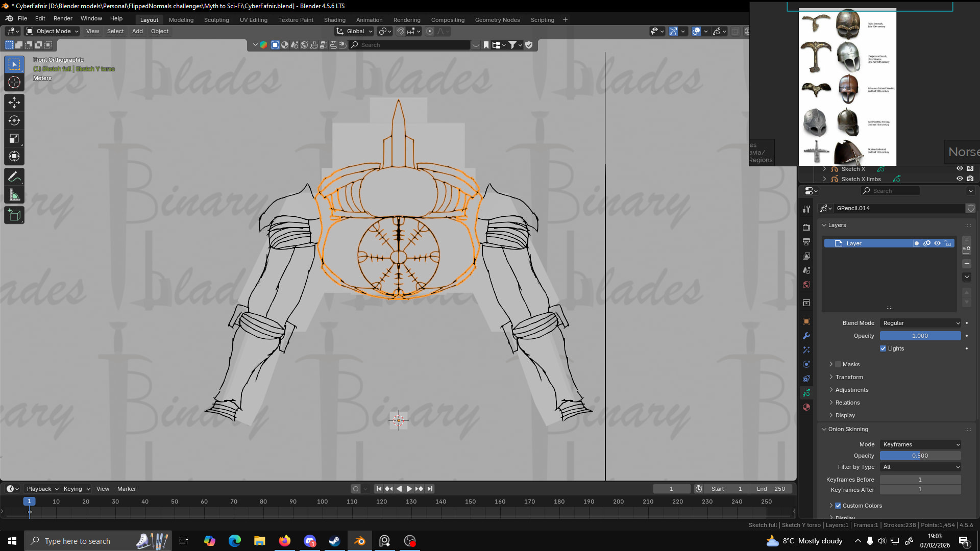Screen dimensions: 980x551
Task: Open the Modifiers properties tab
Action: [x=806, y=336]
